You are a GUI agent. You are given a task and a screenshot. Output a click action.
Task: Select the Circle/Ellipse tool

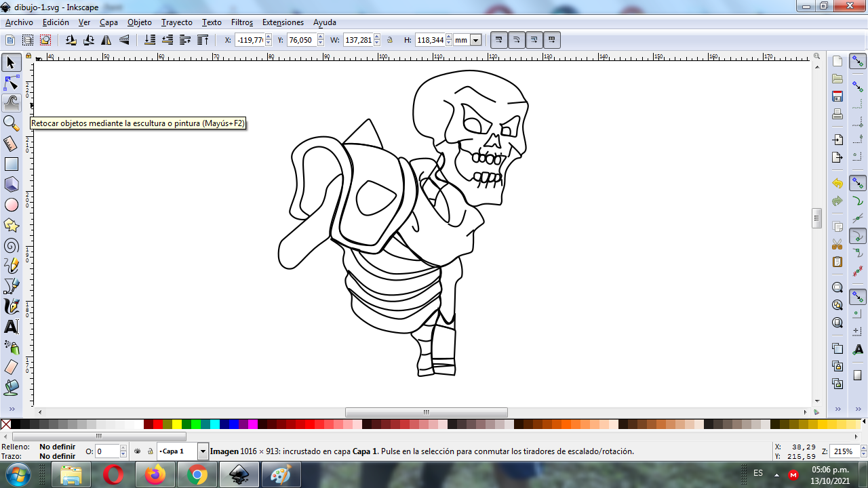point(11,205)
